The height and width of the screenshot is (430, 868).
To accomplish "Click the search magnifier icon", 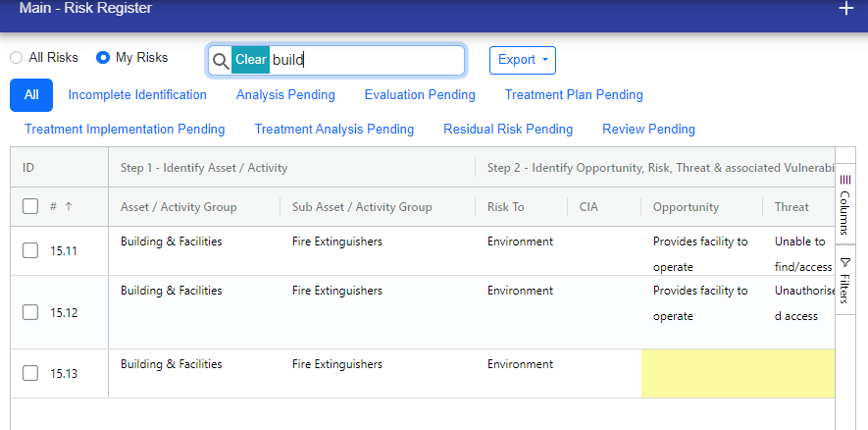I will pyautogui.click(x=221, y=60).
